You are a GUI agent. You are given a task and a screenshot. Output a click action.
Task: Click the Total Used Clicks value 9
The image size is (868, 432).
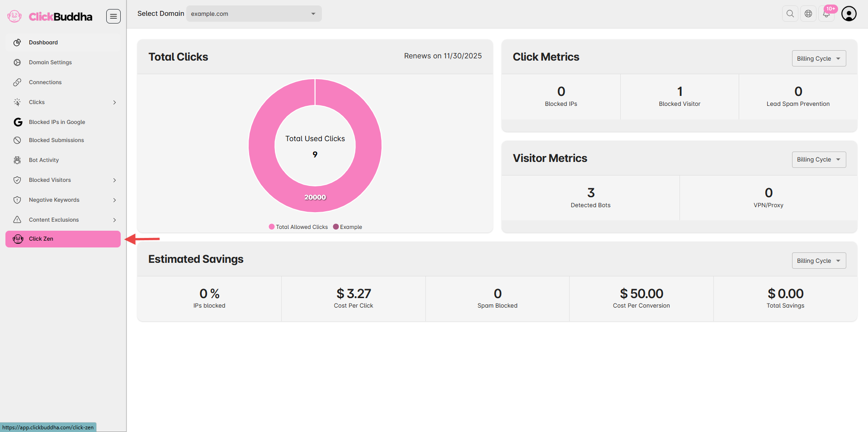pos(315,155)
